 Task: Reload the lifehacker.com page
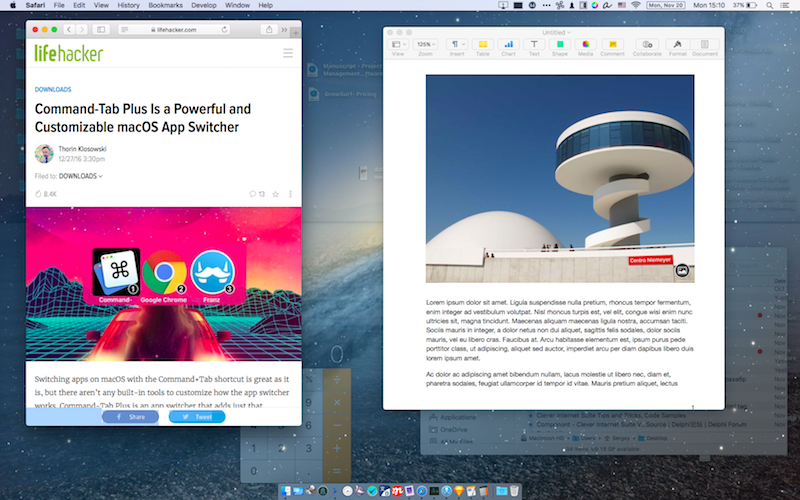224,30
